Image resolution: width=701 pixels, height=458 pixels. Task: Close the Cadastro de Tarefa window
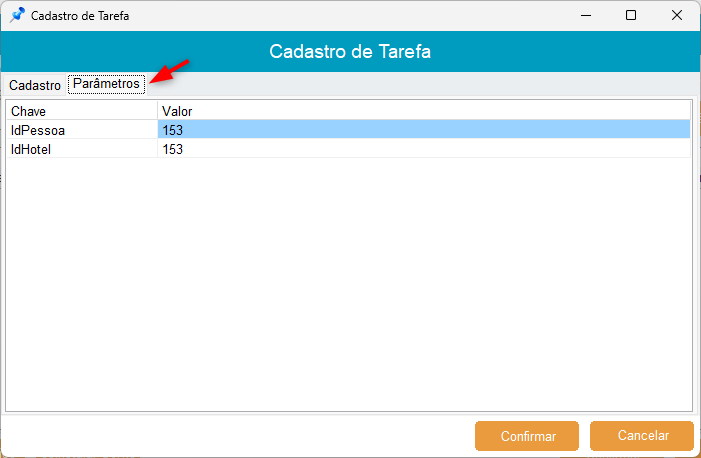tap(677, 16)
